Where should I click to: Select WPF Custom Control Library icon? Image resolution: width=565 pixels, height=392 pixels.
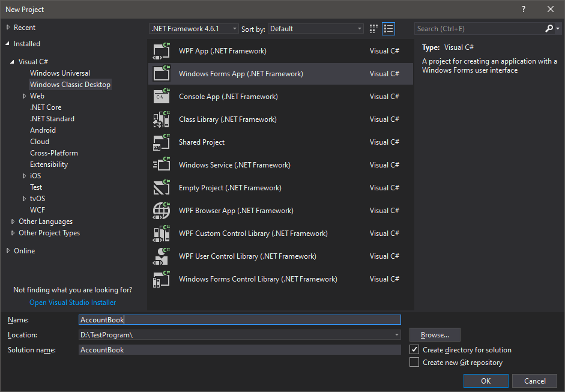tap(162, 234)
